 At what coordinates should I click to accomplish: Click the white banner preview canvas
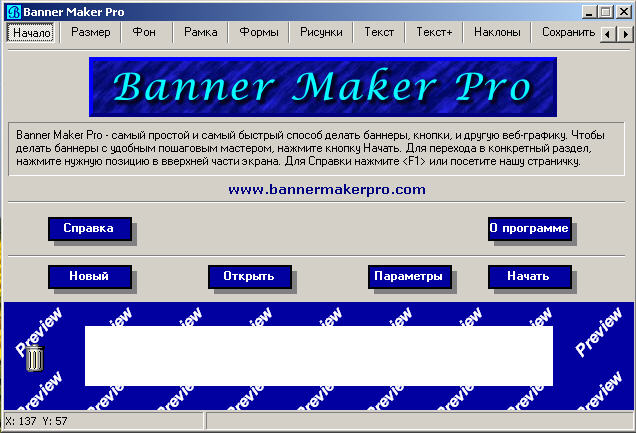(x=319, y=356)
